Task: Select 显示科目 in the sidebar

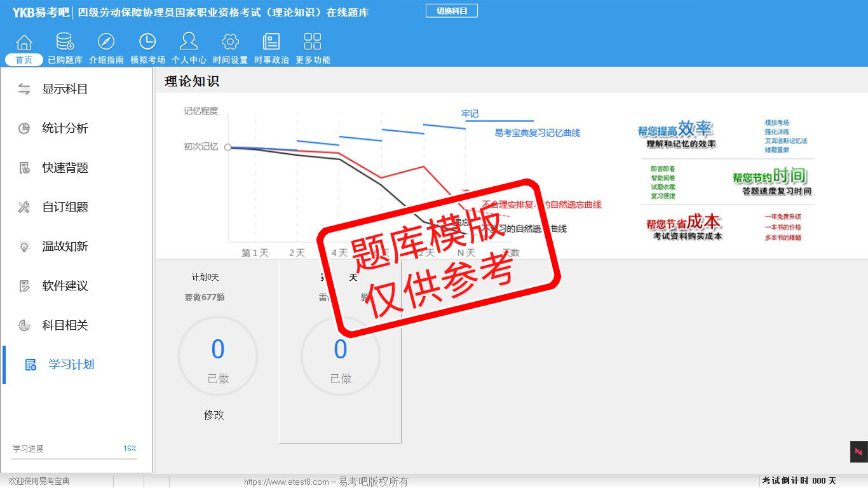Action: 65,89
